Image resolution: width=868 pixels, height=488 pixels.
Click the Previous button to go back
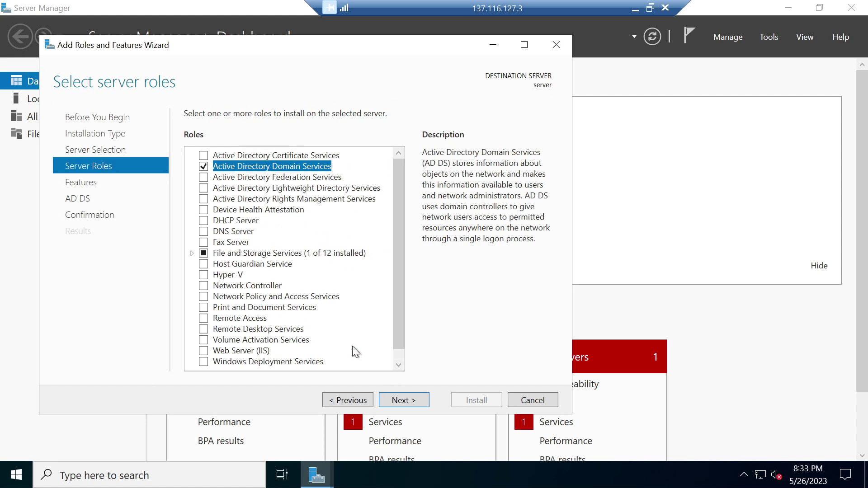pos(348,400)
